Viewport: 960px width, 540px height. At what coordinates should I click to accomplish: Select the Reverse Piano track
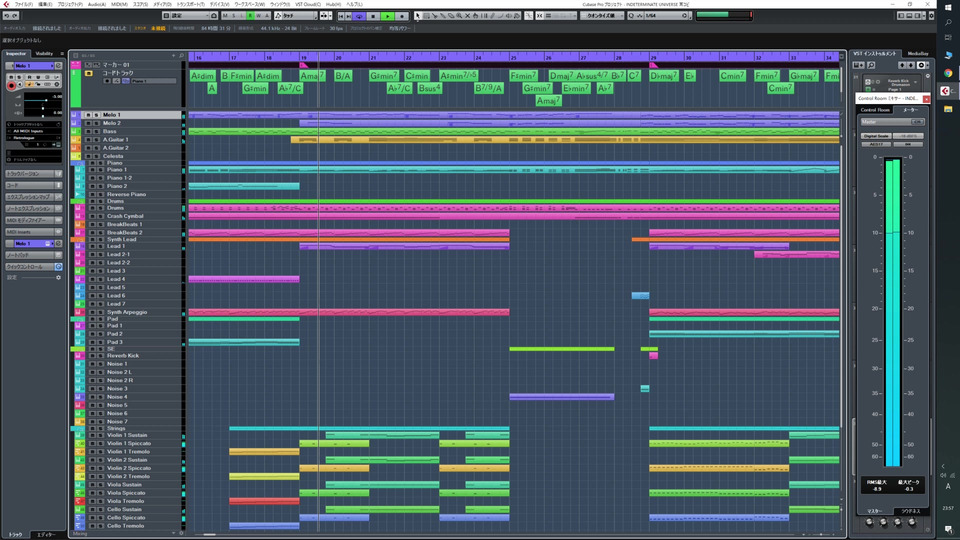click(x=126, y=194)
